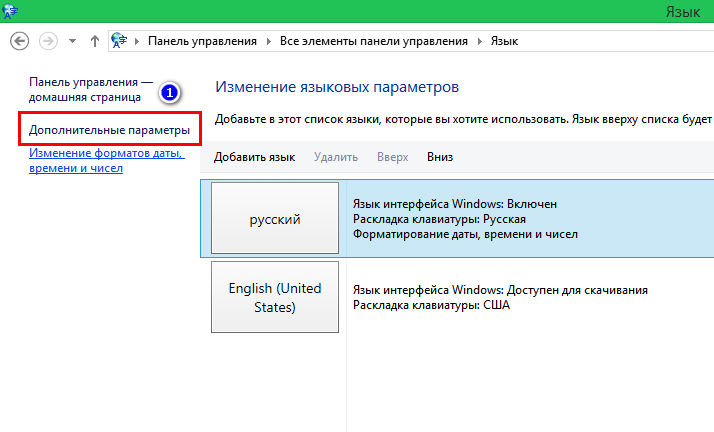Expand chevron before Язык breadcrumb
714x432 pixels.
pyautogui.click(x=479, y=41)
